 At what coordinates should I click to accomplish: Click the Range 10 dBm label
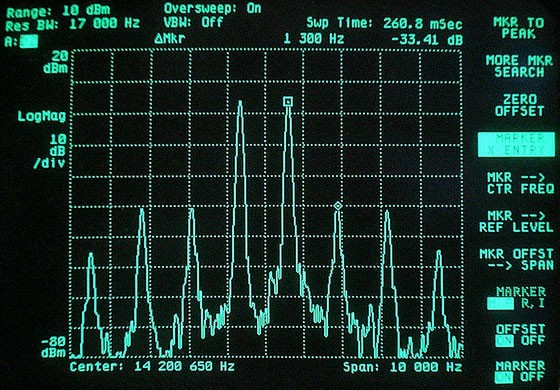[x=59, y=11]
